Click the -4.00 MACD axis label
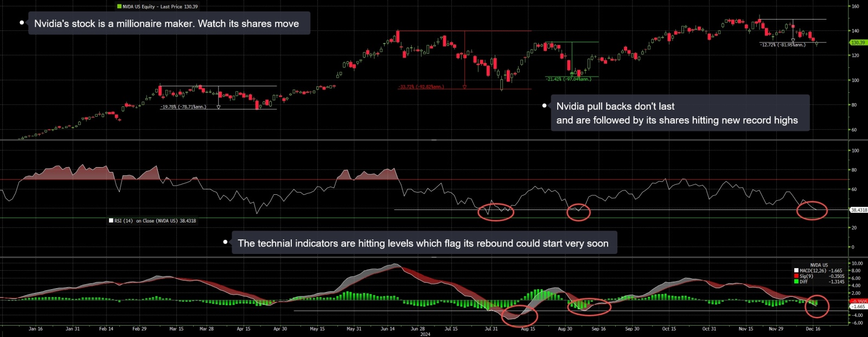The width and height of the screenshot is (868, 337). click(x=857, y=315)
